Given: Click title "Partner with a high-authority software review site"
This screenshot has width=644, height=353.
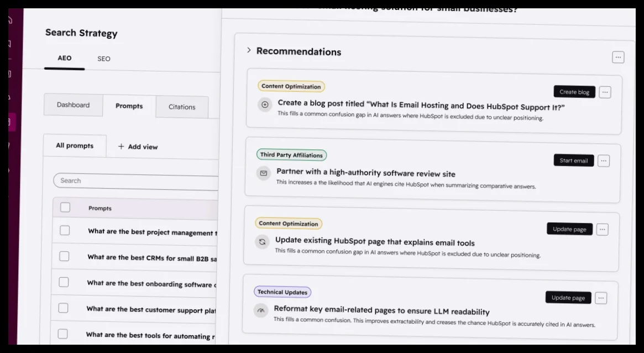Looking at the screenshot, I should pyautogui.click(x=366, y=173).
